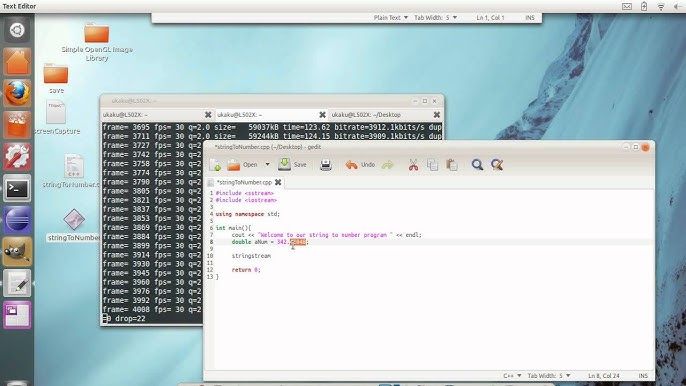Print the stringToNumber.cpp document
The width and height of the screenshot is (686, 386).
[x=326, y=165]
